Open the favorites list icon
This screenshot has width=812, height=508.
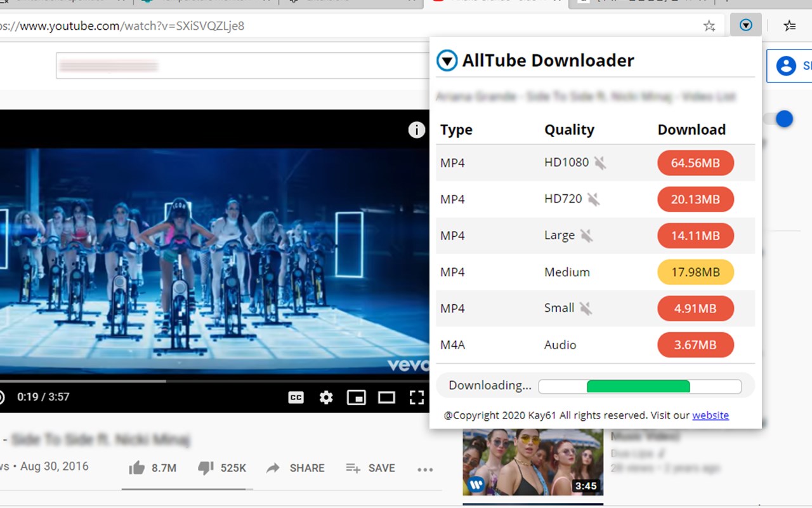[789, 25]
